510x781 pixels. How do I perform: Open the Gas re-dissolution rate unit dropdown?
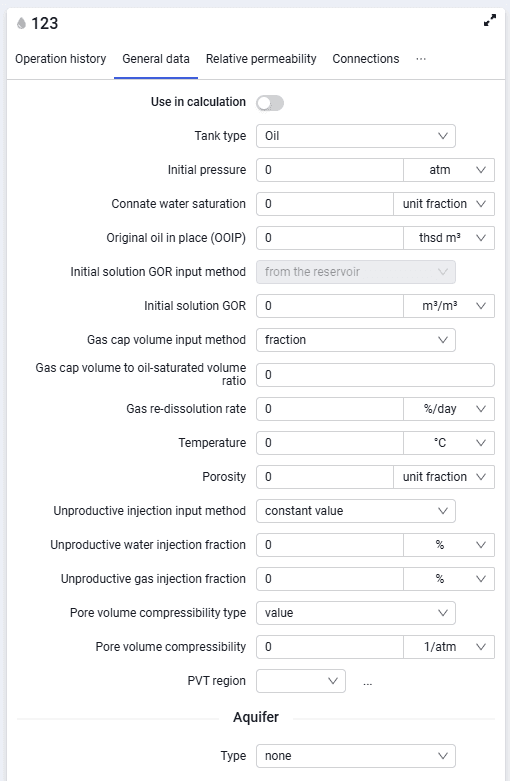point(449,409)
